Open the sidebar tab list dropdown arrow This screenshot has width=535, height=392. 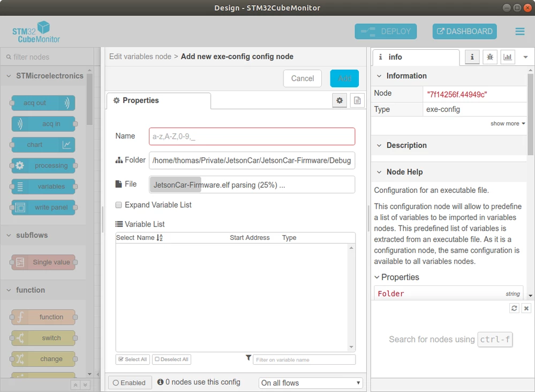point(525,57)
